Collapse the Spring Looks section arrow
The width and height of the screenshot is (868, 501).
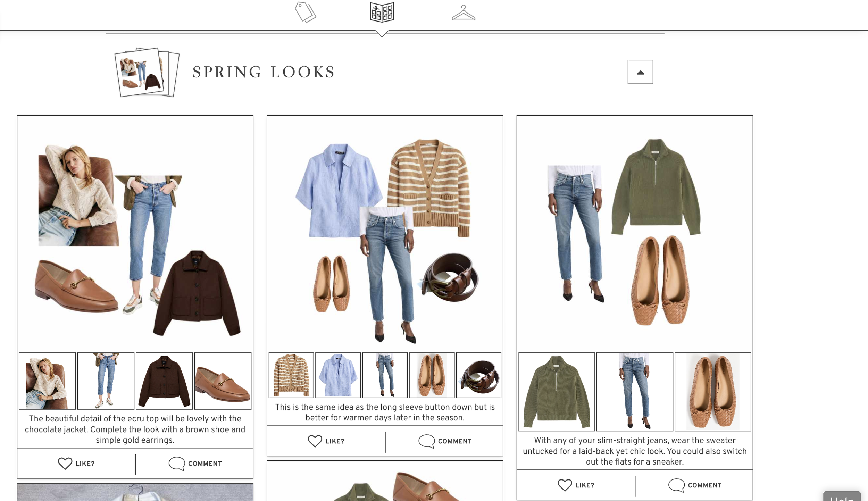(640, 72)
